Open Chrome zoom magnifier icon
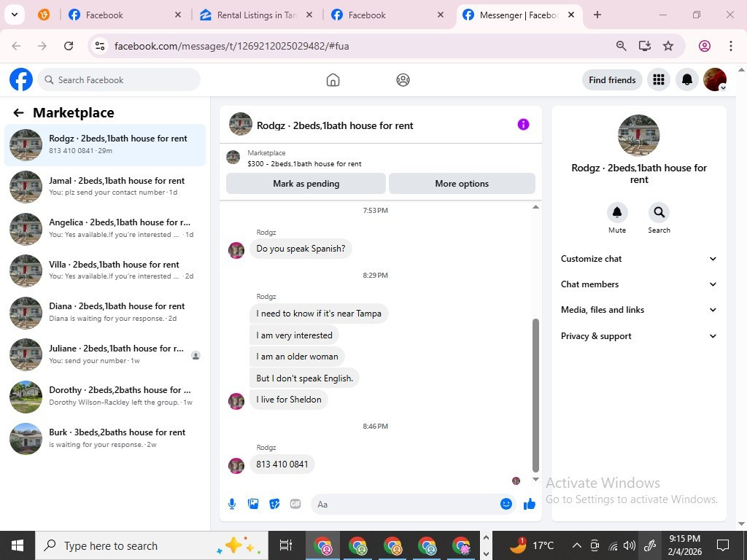 coord(621,46)
